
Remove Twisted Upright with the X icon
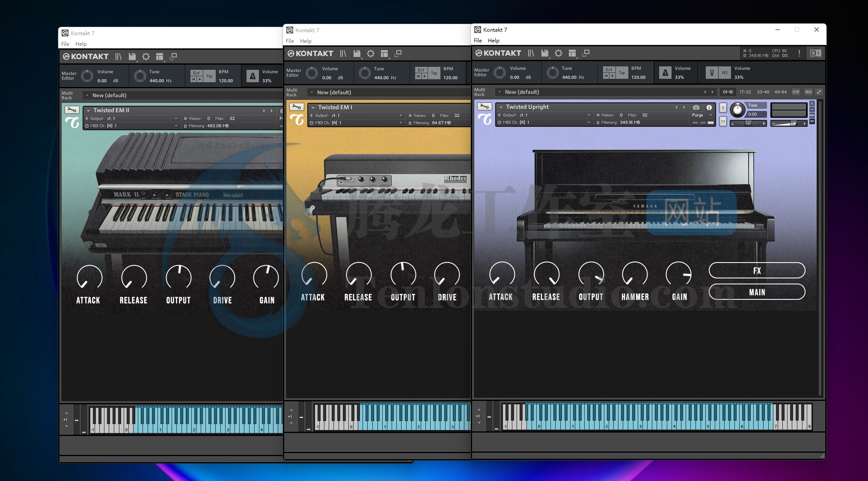tap(812, 104)
